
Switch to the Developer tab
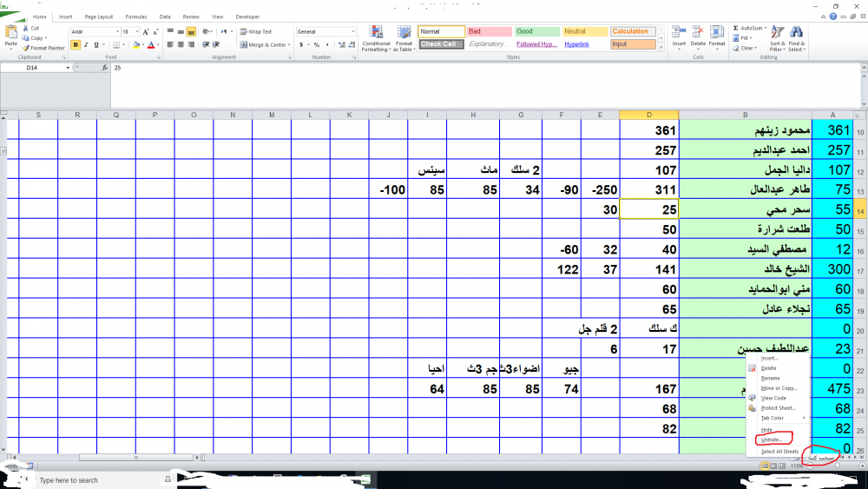coord(247,17)
